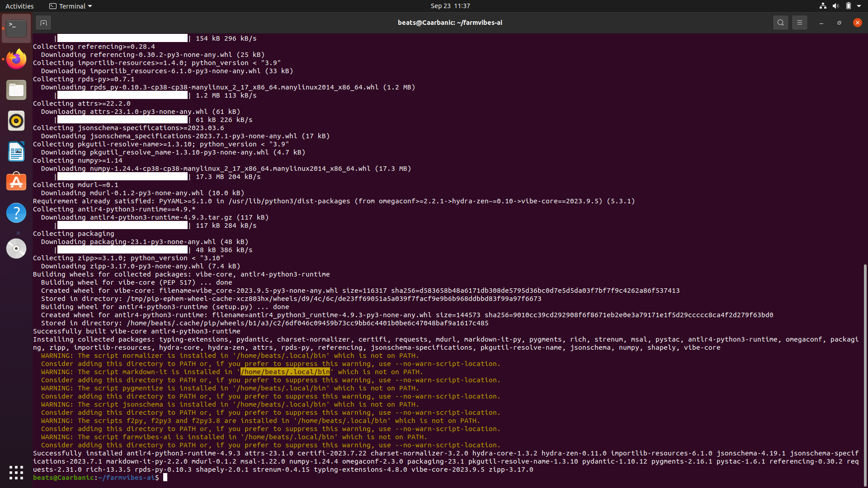Launch Firefox from the dock
This screenshot has height=488, width=868.
16,59
